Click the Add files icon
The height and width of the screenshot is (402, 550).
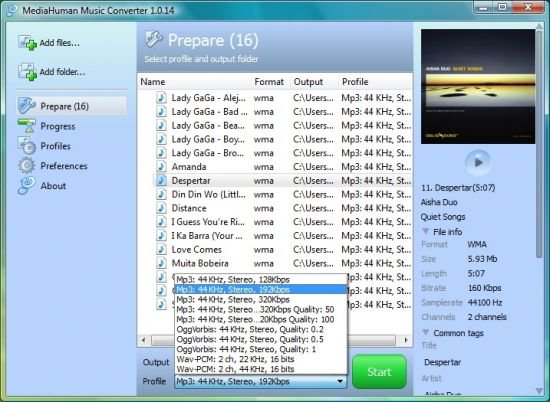click(27, 43)
